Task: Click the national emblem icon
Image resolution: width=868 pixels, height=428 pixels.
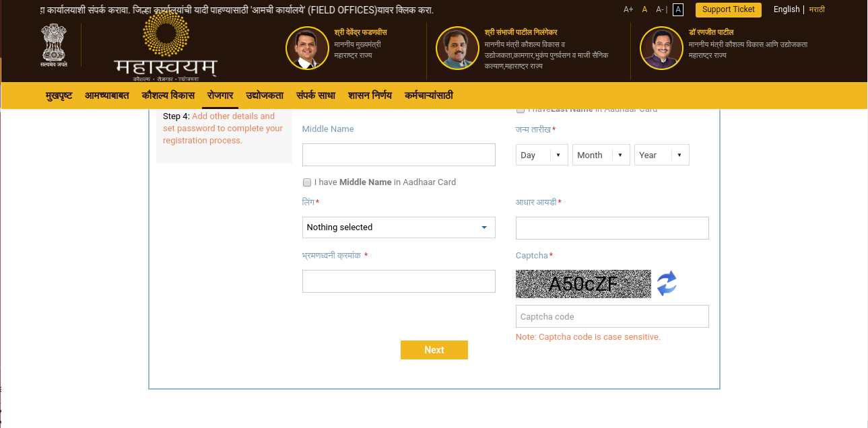Action: [x=55, y=46]
